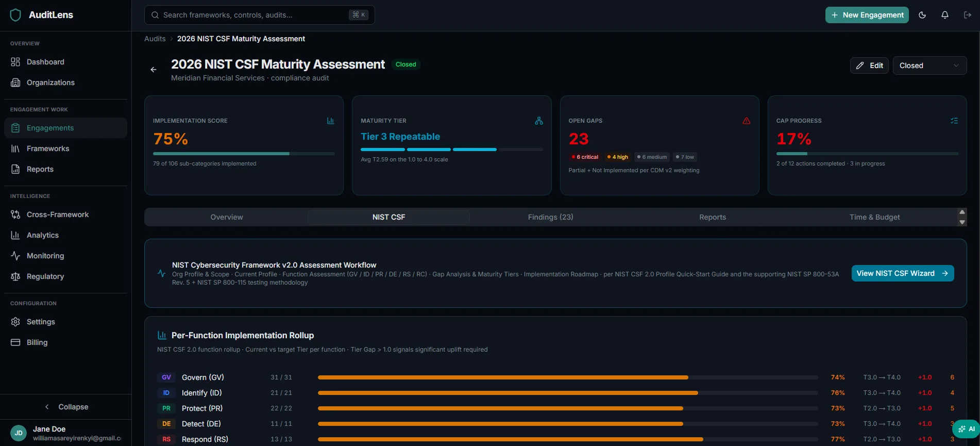Toggle dark mode moon icon
The image size is (980, 446).
click(x=922, y=15)
